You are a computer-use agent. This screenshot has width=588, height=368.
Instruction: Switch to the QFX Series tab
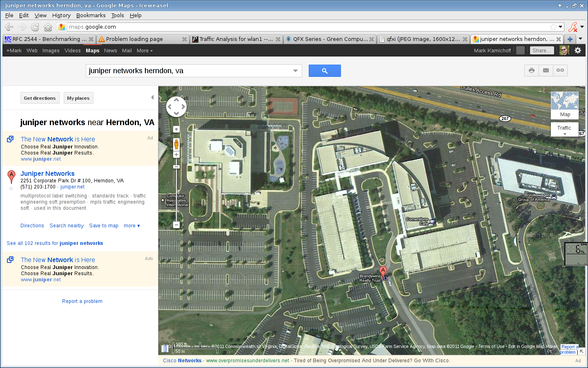coord(330,39)
